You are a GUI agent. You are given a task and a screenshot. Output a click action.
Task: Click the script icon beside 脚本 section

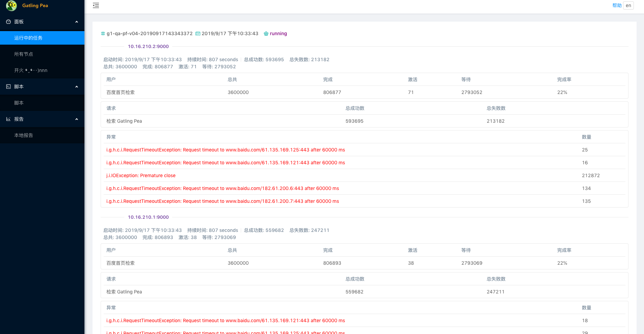8,87
